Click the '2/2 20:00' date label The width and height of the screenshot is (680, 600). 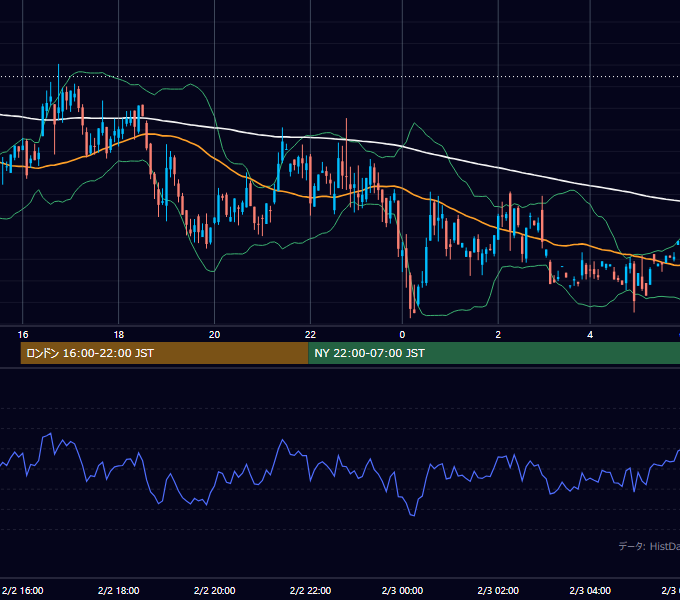[x=214, y=590]
